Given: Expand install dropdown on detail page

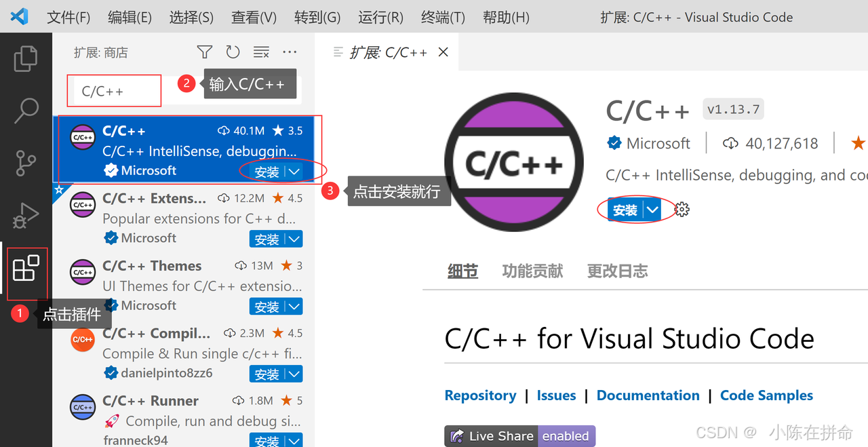Looking at the screenshot, I should click(x=652, y=210).
